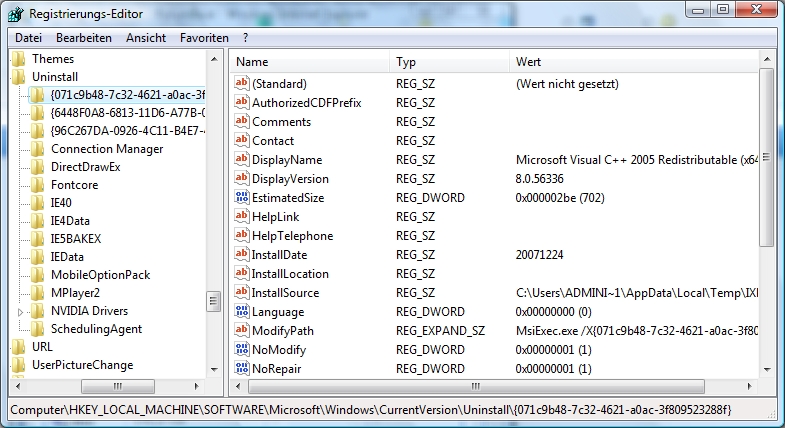Viewport: 785px width, 428px height.
Task: Click the Fontcore folder icon
Action: point(38,185)
